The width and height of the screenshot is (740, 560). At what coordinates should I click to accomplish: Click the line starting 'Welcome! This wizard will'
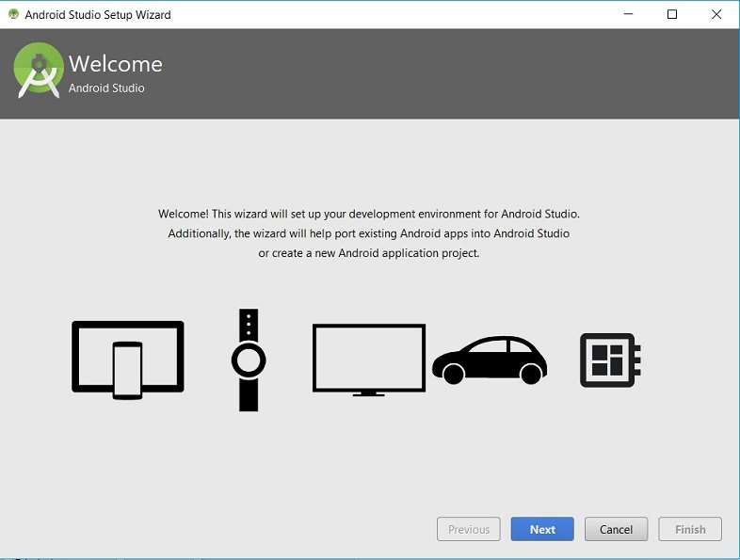pos(369,214)
